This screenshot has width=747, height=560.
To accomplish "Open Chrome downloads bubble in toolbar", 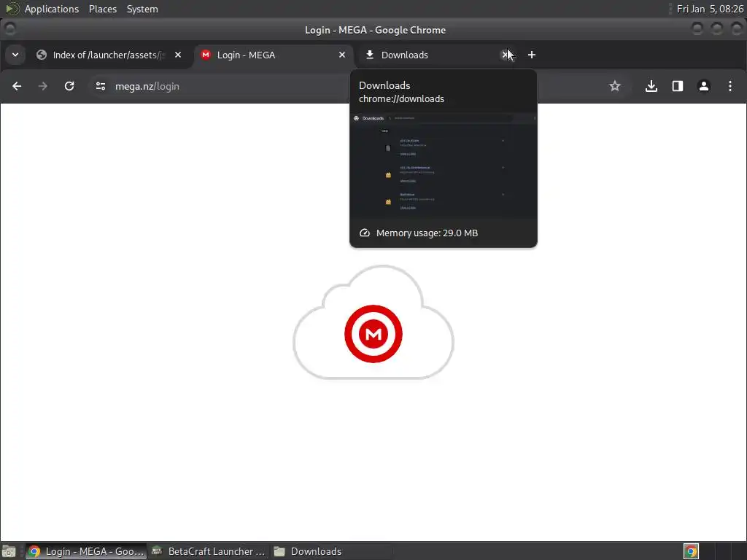I will pos(651,86).
